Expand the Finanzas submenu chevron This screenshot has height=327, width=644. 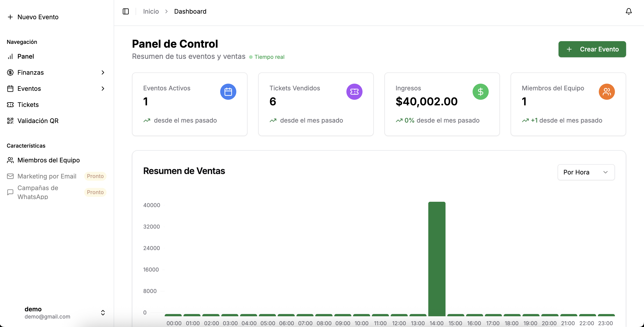103,72
